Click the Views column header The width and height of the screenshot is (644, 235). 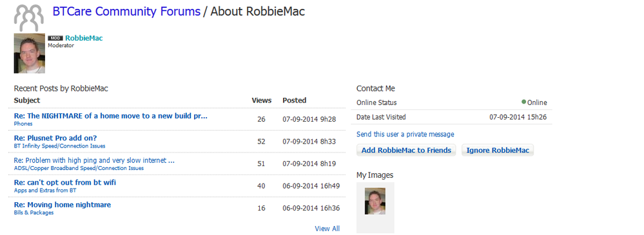[x=262, y=100]
